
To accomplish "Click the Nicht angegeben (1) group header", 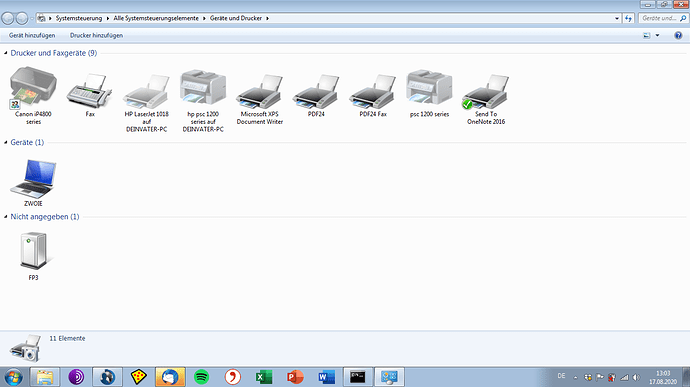I will click(x=45, y=217).
